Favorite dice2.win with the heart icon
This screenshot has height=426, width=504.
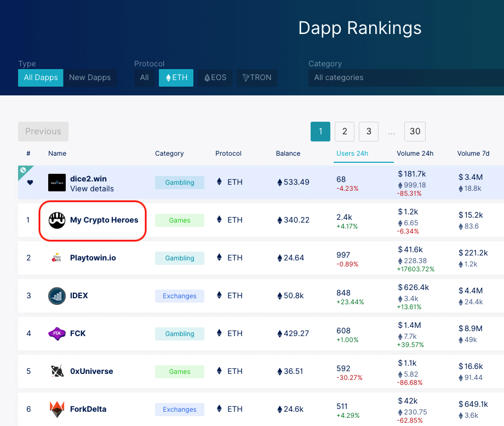30,183
